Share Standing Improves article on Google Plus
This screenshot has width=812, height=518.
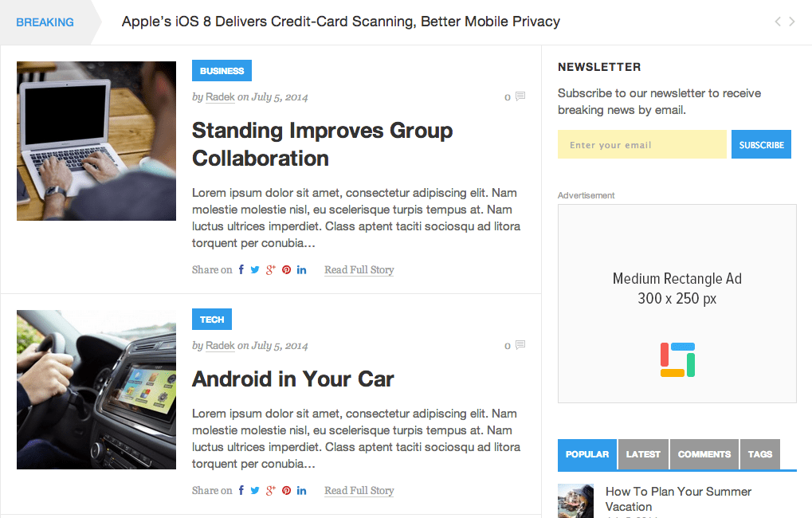(270, 270)
